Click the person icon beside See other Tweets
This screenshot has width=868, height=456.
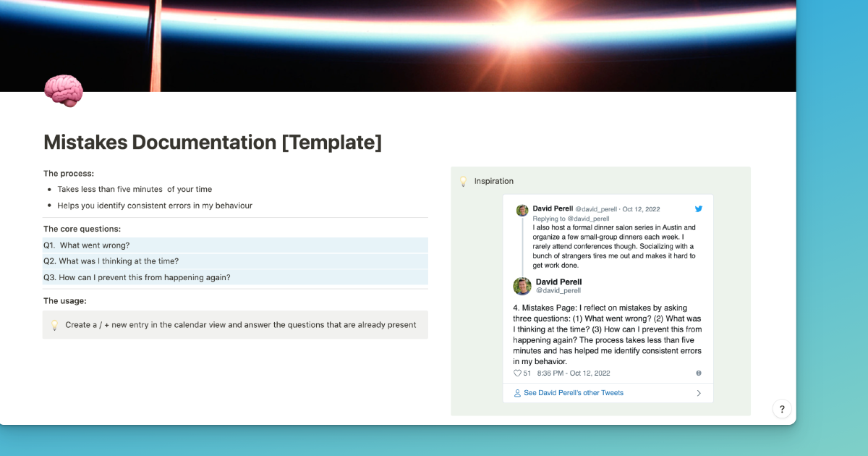pos(517,393)
